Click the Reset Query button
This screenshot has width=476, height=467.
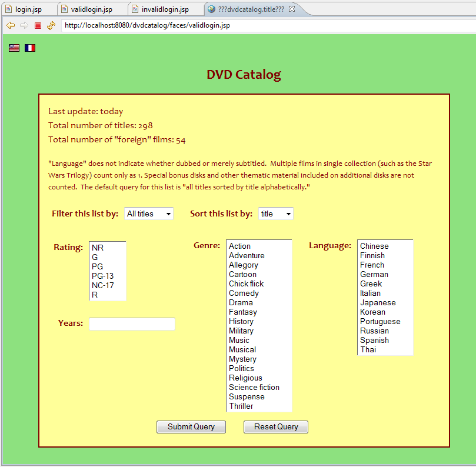point(276,426)
